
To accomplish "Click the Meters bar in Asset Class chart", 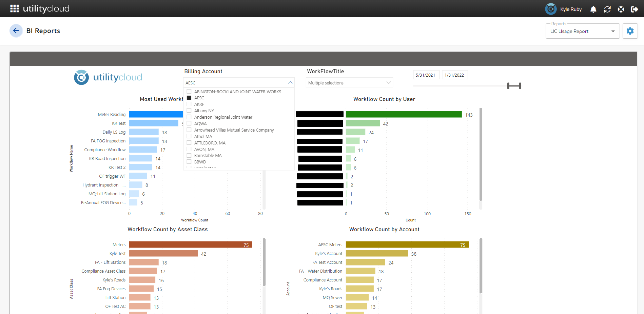I will point(190,245).
